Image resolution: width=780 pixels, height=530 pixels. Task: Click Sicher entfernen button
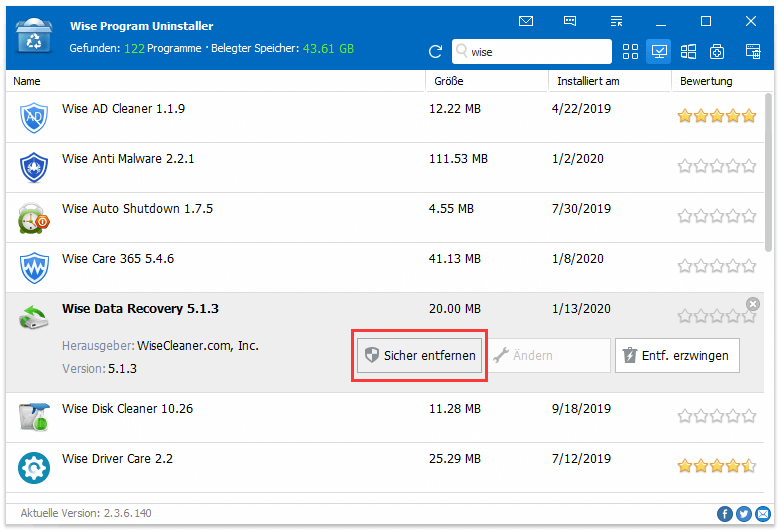point(419,355)
